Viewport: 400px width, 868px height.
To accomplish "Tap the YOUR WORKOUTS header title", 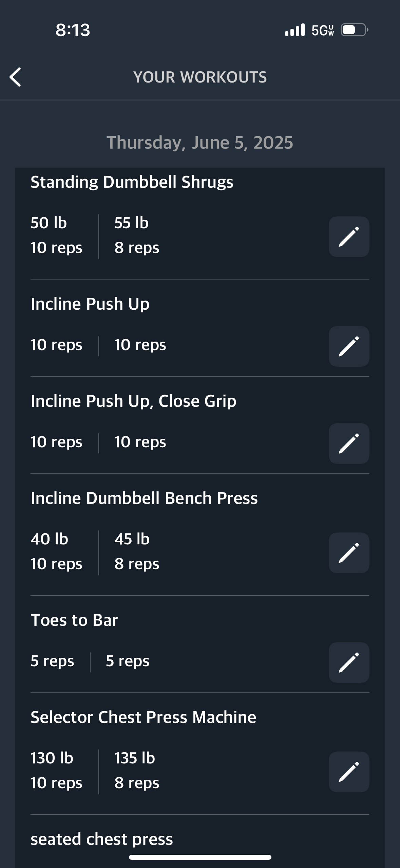I will (x=200, y=77).
